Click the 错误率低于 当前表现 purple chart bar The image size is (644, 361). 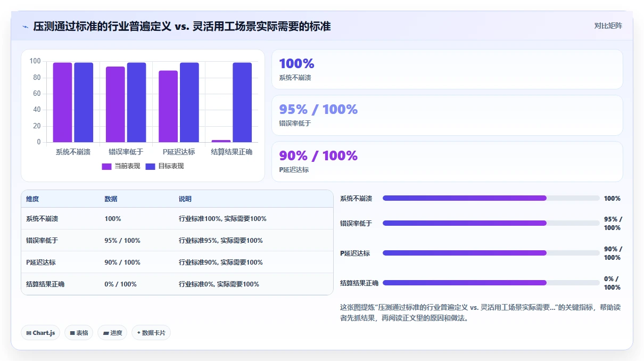coord(115,104)
